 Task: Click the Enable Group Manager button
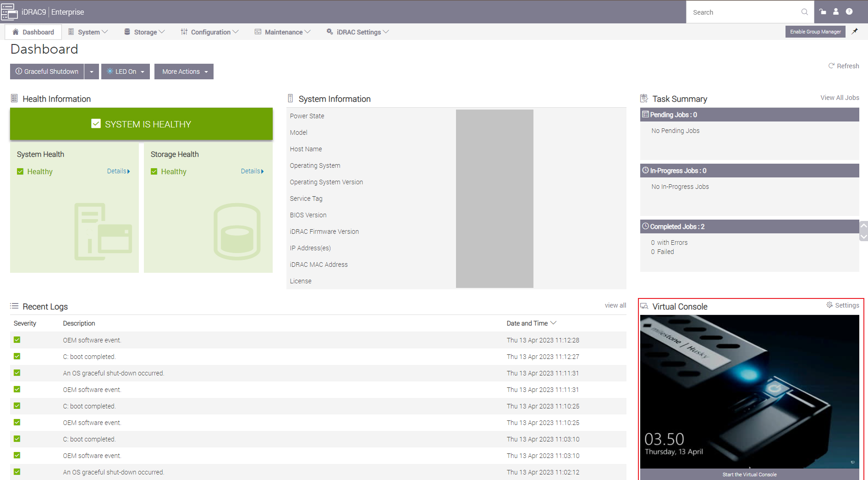(x=815, y=32)
